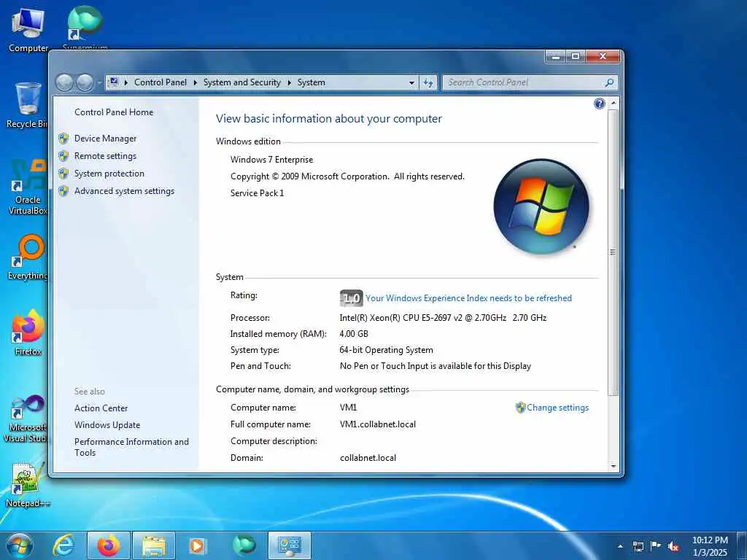Click the scrollbar up arrow
The image size is (747, 560).
[x=613, y=103]
